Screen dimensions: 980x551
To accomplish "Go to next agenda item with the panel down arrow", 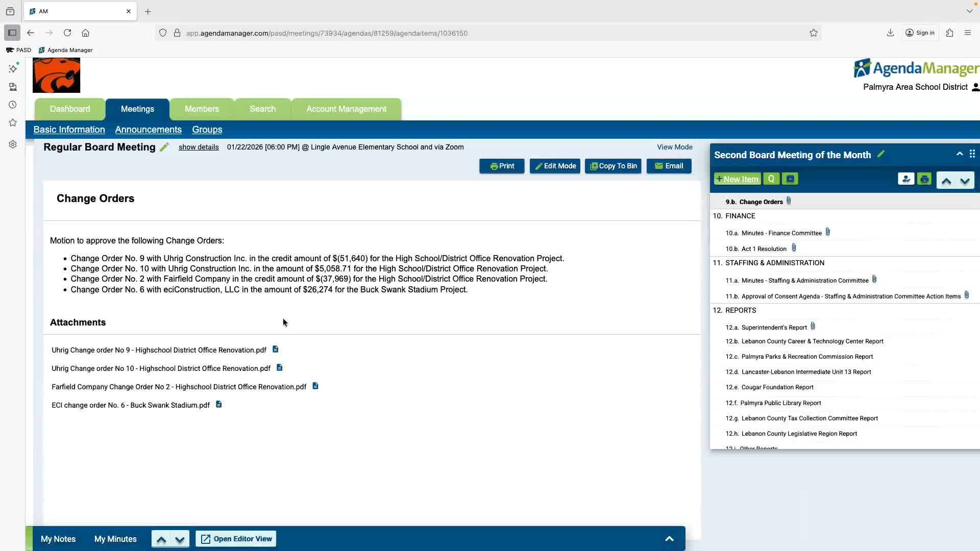I will 965,181.
